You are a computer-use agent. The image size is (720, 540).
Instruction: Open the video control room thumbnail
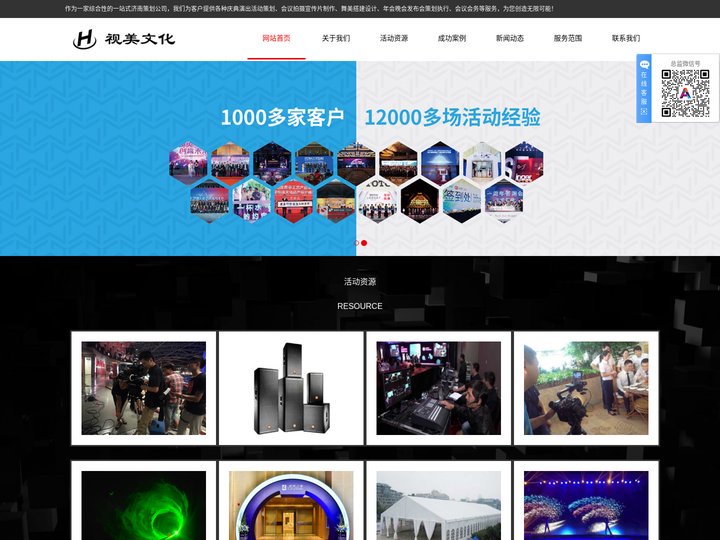[439, 388]
